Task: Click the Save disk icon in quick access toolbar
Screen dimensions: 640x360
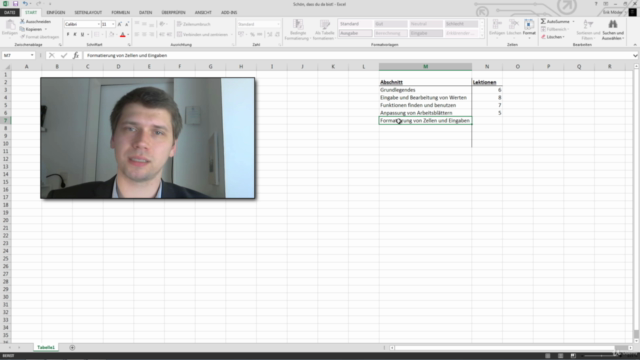Action: [16, 4]
